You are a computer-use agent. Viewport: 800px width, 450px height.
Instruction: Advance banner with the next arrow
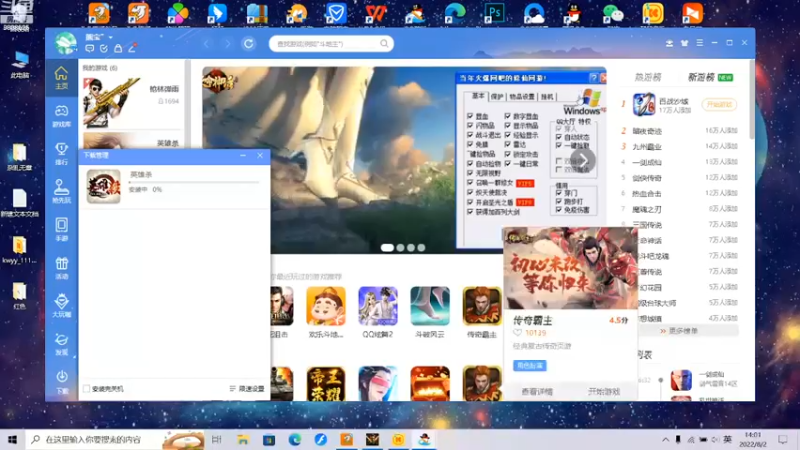[583, 160]
